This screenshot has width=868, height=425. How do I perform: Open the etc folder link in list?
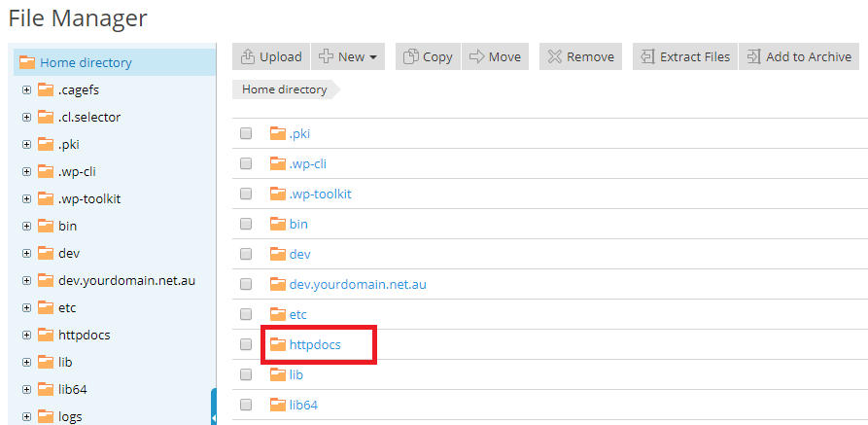(297, 315)
